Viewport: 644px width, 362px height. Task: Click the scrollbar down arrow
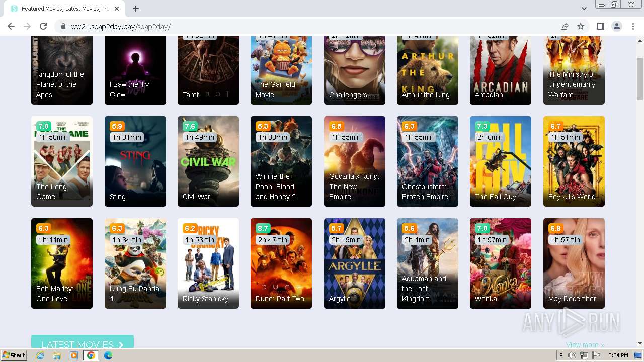[x=639, y=344]
